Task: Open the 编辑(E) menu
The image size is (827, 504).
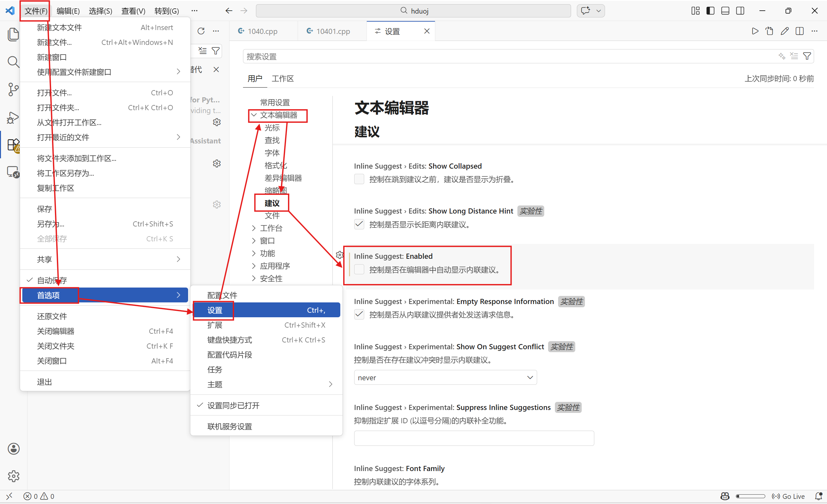Action: pos(68,11)
